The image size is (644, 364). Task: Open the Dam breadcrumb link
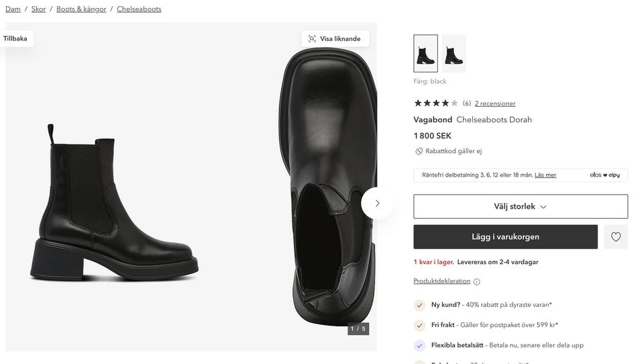[x=13, y=9]
